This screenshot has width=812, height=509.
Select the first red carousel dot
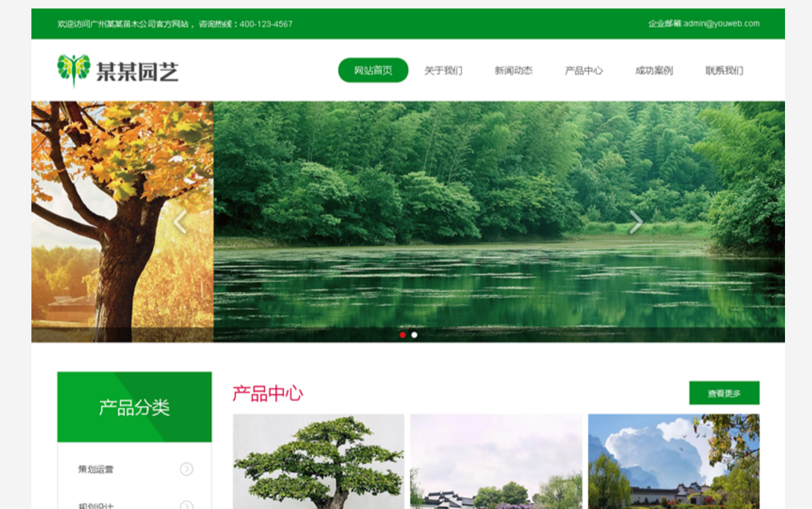[x=403, y=335]
